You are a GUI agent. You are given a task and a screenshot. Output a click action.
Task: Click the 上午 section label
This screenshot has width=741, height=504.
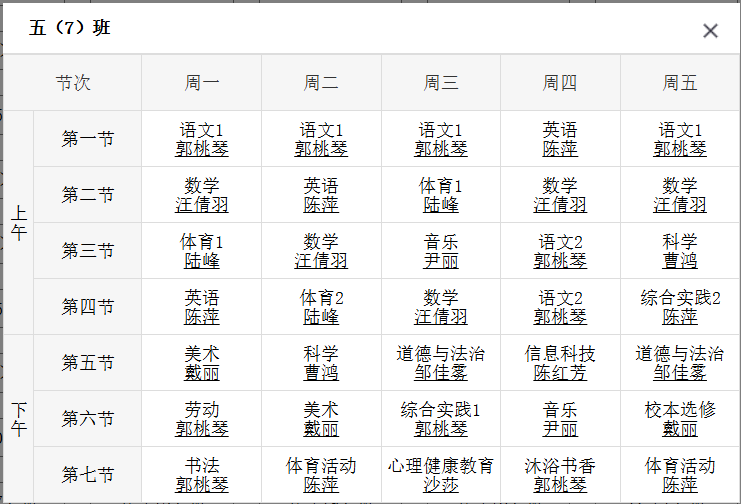pyautogui.click(x=19, y=223)
